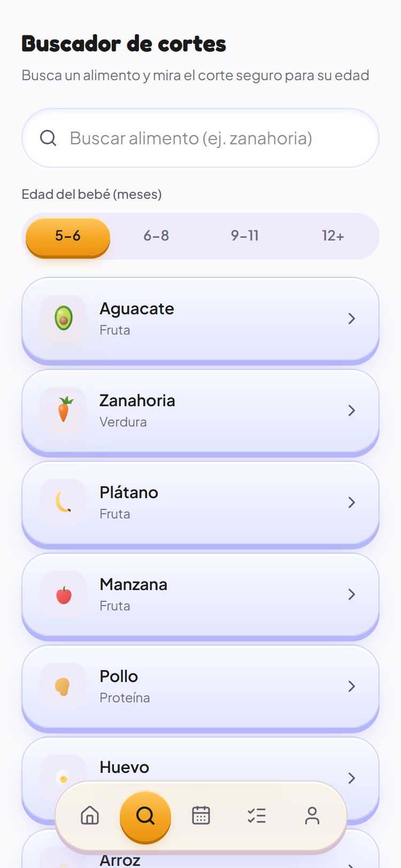Open the checklist icon in bottom navigation
The width and height of the screenshot is (401, 868).
click(x=257, y=816)
